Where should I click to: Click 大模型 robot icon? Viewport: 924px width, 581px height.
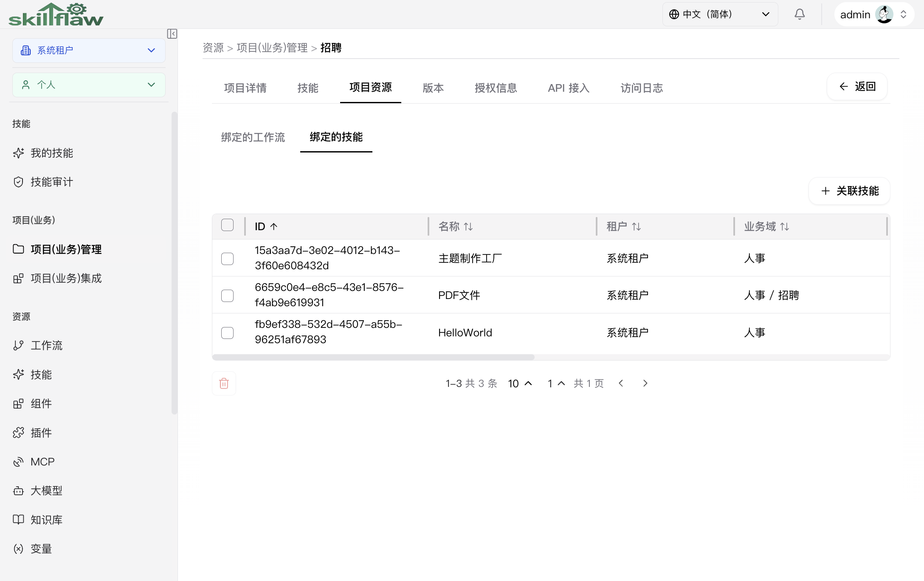[18, 491]
